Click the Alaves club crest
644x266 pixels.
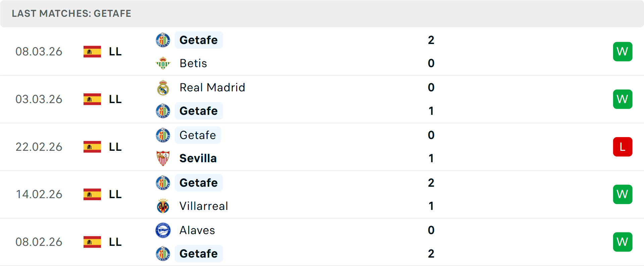click(163, 230)
